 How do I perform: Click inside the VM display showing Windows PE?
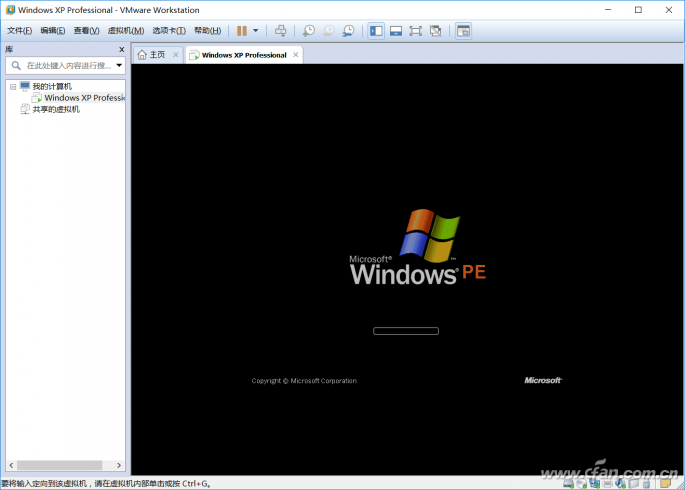point(407,269)
